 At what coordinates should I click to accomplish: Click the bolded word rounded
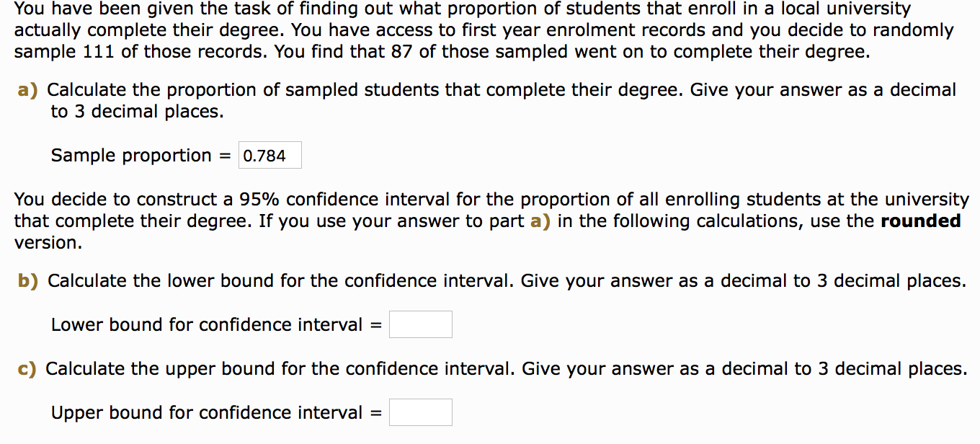click(920, 221)
